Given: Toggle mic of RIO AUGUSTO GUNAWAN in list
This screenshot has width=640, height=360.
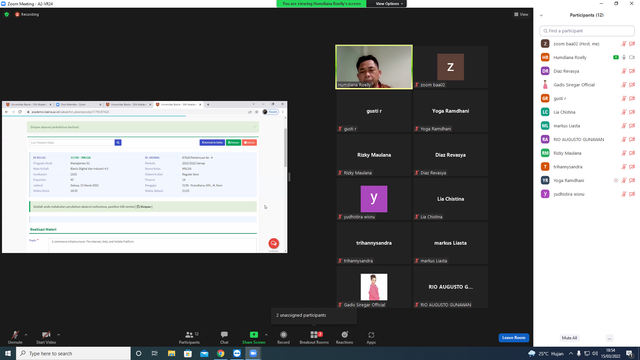Looking at the screenshot, I should coord(624,140).
